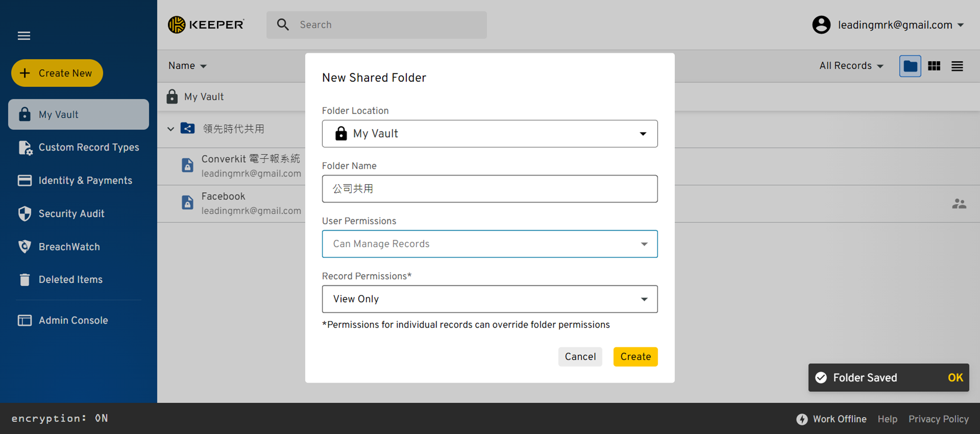Click the Work Offline lightning icon
The width and height of the screenshot is (980, 434).
tap(802, 419)
